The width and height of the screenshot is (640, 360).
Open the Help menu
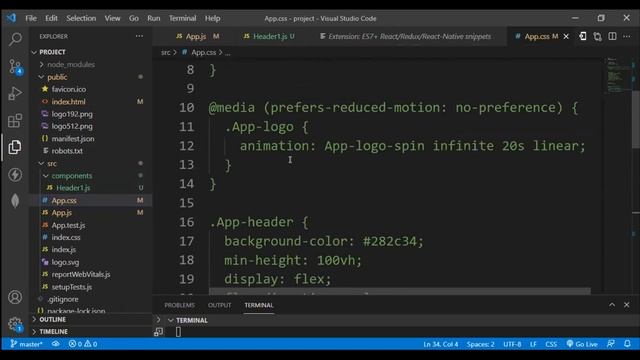[213, 18]
